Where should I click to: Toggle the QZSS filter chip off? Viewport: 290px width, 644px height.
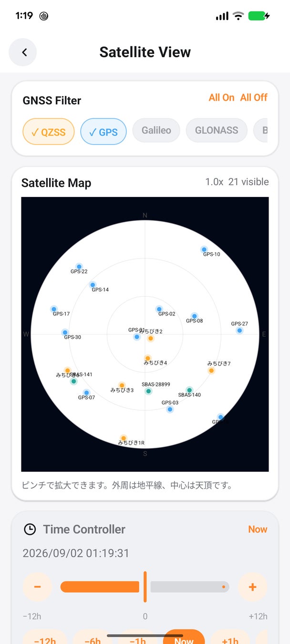tap(49, 132)
